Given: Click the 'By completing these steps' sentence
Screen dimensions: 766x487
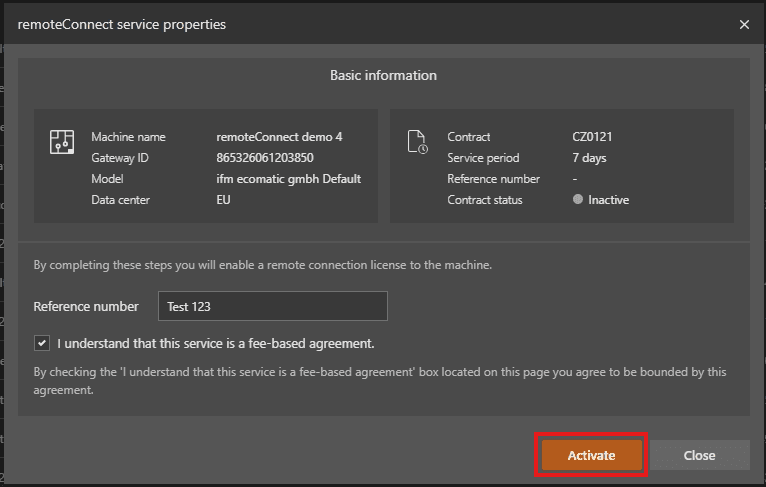Looking at the screenshot, I should click(262, 265).
